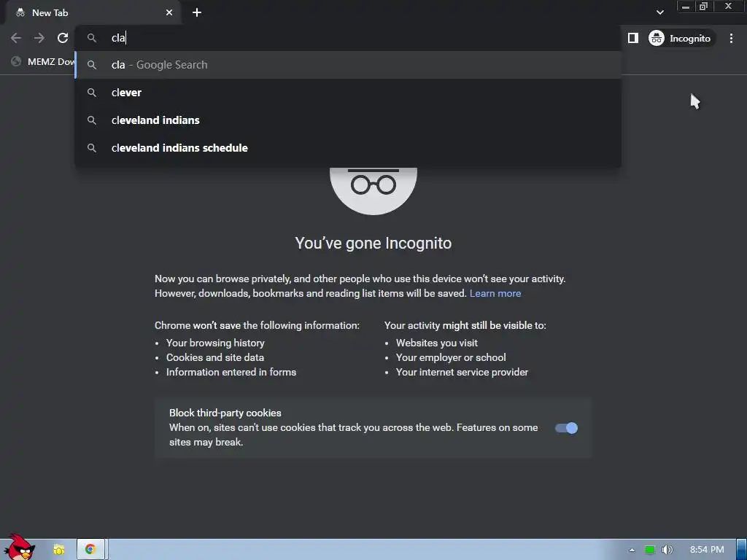Toggle the Block third-party cookies switch
Viewport: 747px width, 560px height.
(x=566, y=428)
